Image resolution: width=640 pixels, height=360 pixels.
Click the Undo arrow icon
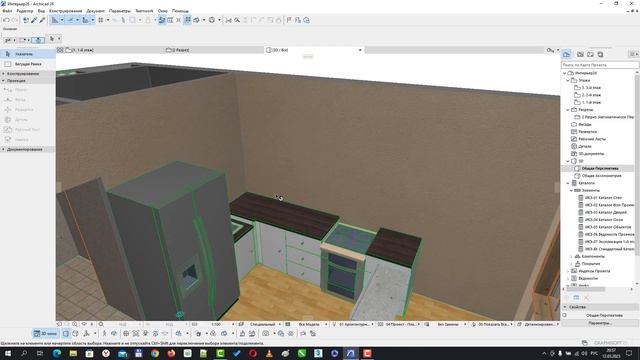pyautogui.click(x=6, y=20)
